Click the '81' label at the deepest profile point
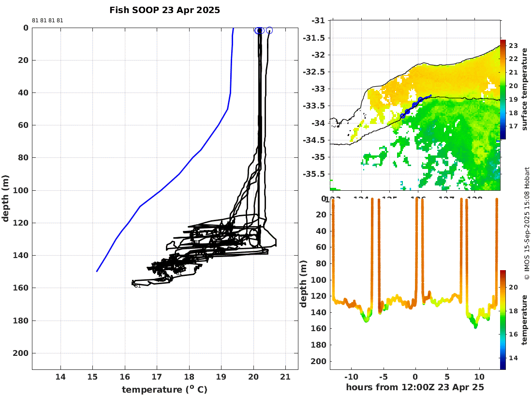 [137, 286]
